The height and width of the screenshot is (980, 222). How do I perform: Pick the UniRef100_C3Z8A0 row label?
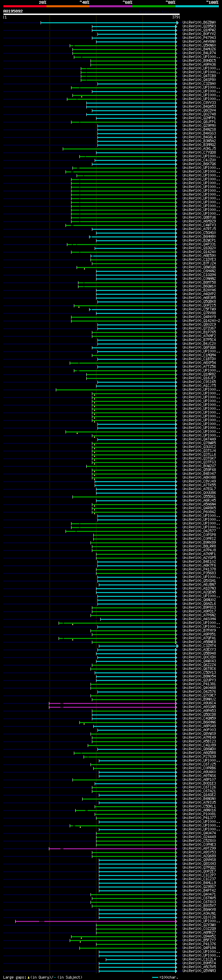coord(199,84)
